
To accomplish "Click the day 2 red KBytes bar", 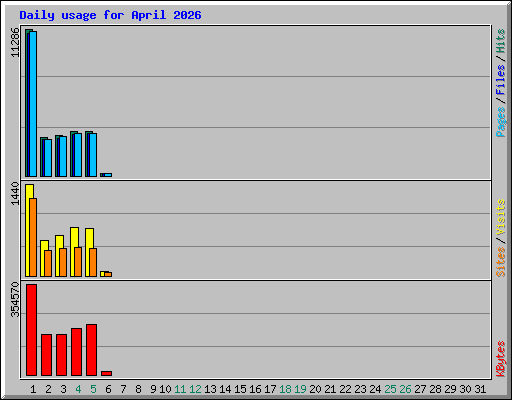I will (x=46, y=355).
